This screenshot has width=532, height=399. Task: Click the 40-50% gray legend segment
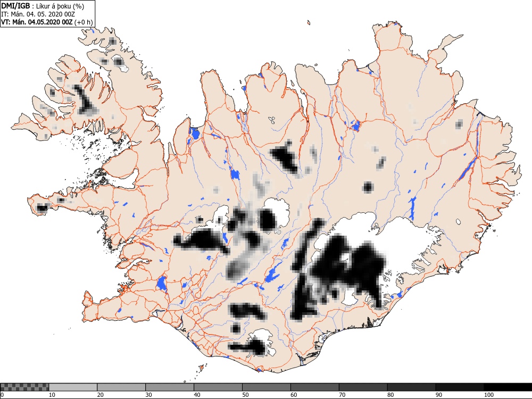[218, 387]
